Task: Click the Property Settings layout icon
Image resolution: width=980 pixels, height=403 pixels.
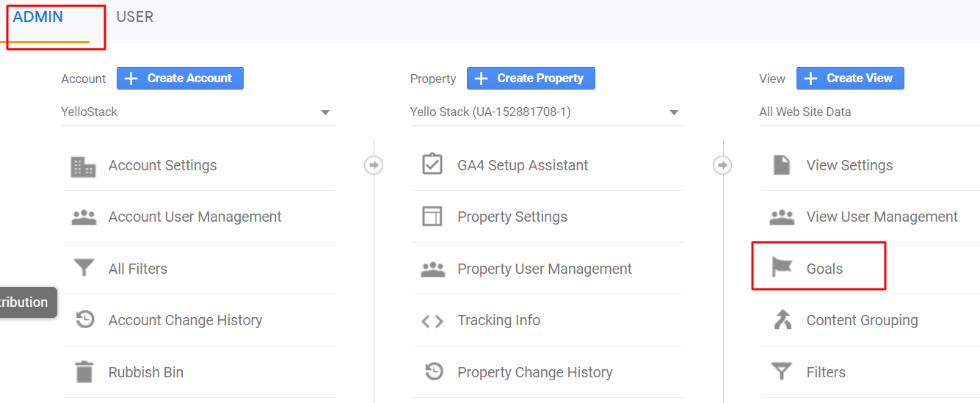Action: (x=432, y=217)
